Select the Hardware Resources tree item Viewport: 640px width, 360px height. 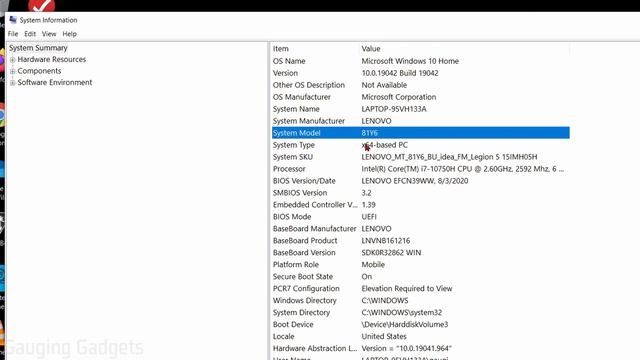click(51, 59)
